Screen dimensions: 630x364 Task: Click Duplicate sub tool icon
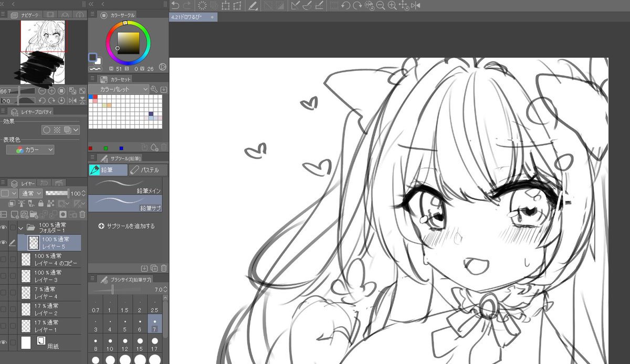[154, 268]
